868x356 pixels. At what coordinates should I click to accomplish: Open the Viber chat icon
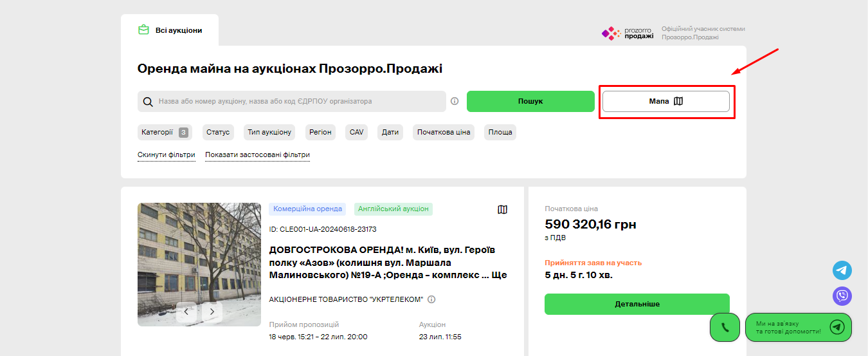click(842, 296)
